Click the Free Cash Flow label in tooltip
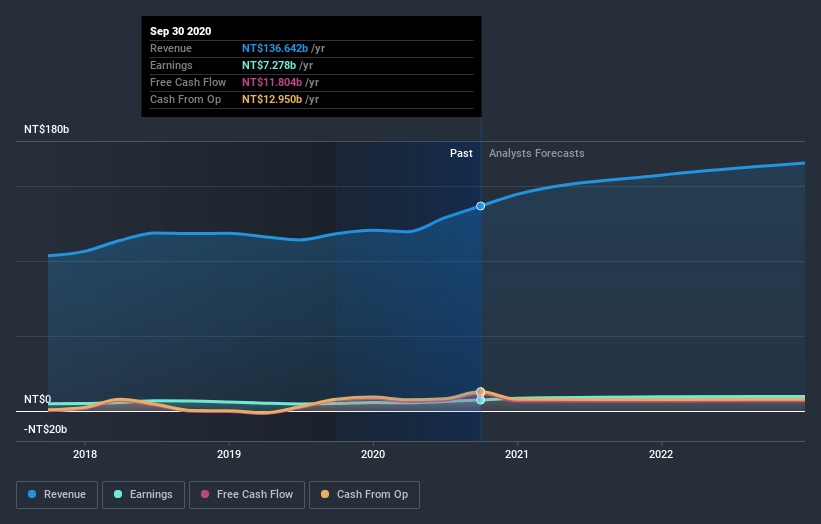 click(188, 82)
